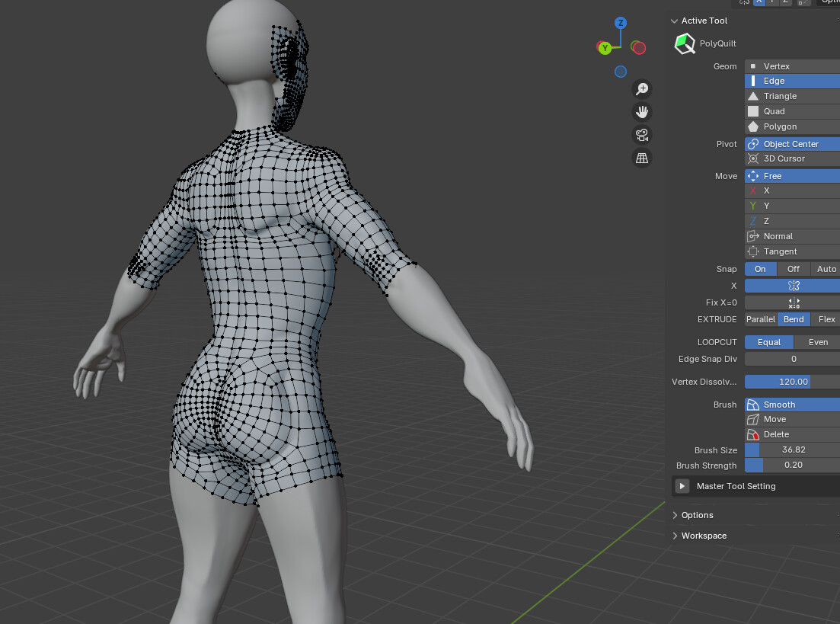
Task: Set Loopcut mode to Even
Action: 817,342
